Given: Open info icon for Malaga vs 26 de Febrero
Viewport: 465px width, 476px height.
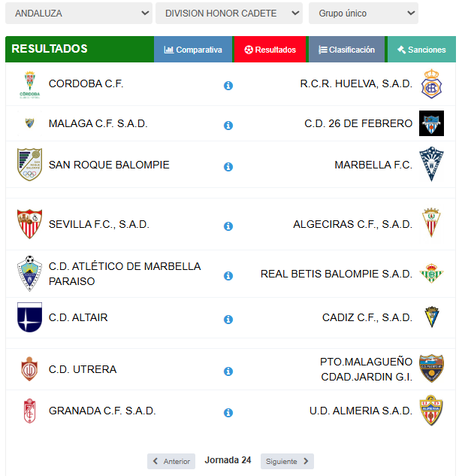Looking at the screenshot, I should [228, 126].
